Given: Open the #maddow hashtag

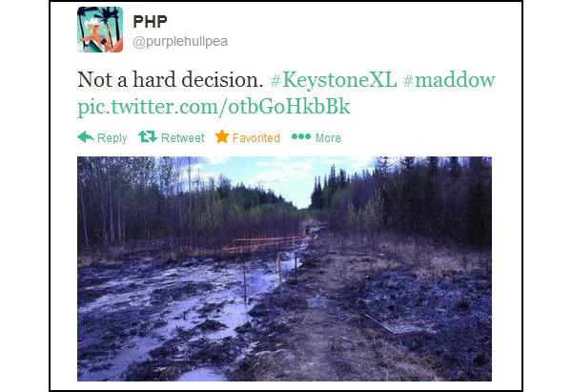Looking at the screenshot, I should (x=449, y=79).
